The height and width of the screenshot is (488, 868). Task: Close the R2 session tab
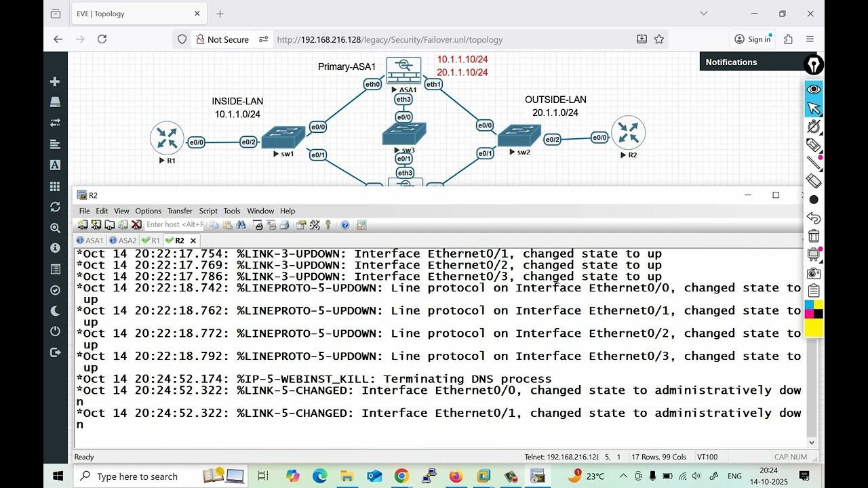click(x=193, y=241)
